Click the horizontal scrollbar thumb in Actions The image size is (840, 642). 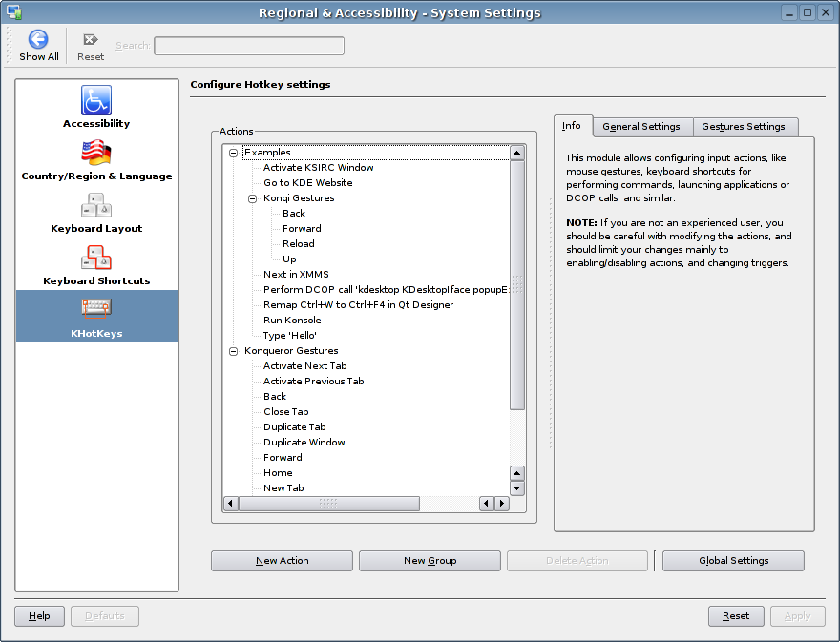[329, 504]
